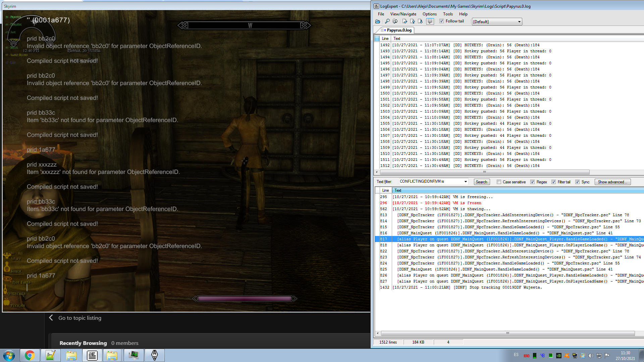This screenshot has height=362, width=644.
Task: Click the ES language indicator in system tray
Action: click(x=516, y=355)
